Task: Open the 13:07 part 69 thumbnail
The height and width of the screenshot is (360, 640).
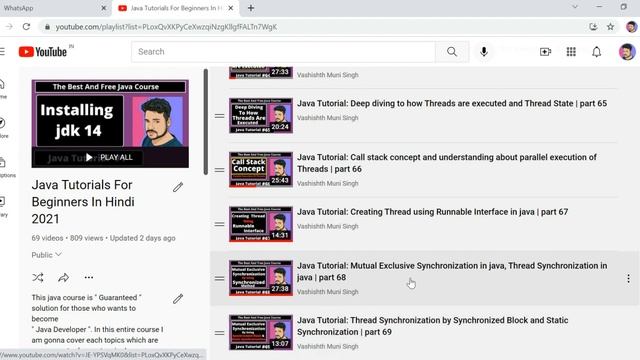Action: [x=261, y=332]
